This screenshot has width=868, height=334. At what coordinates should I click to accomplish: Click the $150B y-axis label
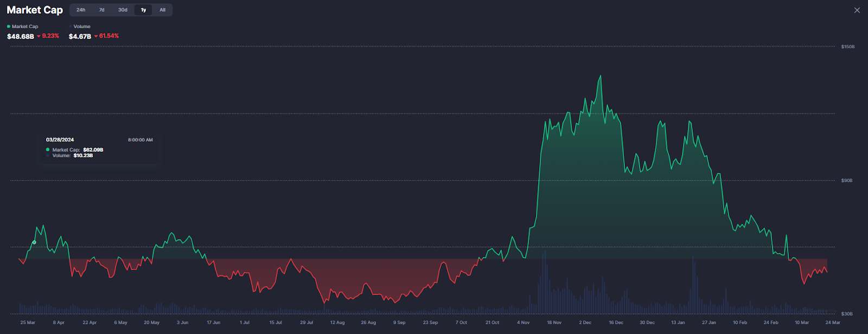coord(847,47)
